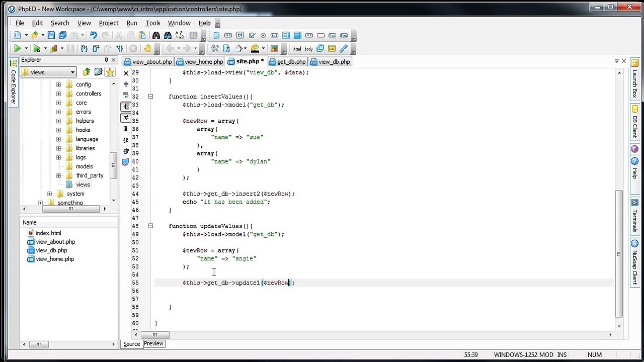Insert html tag from toolbar

(x=297, y=49)
